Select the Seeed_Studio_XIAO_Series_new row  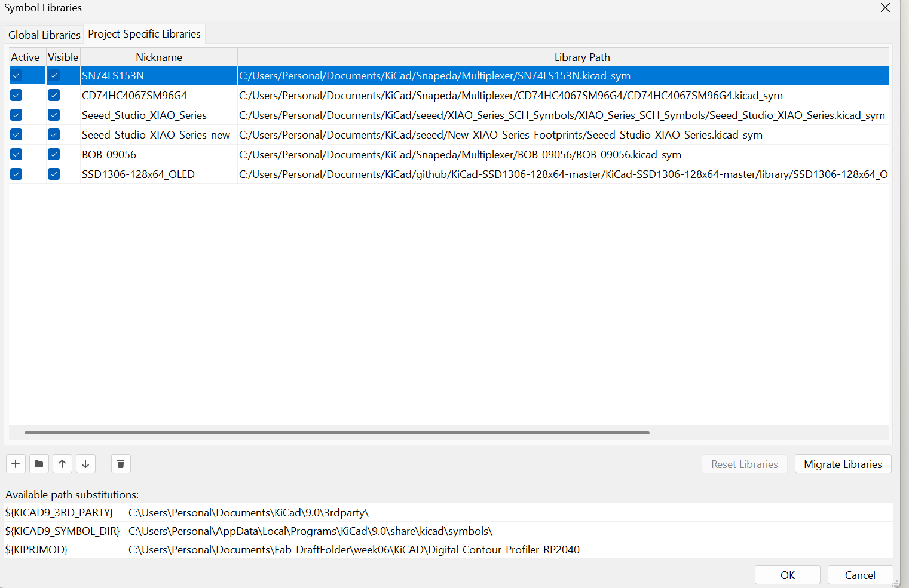(x=155, y=134)
